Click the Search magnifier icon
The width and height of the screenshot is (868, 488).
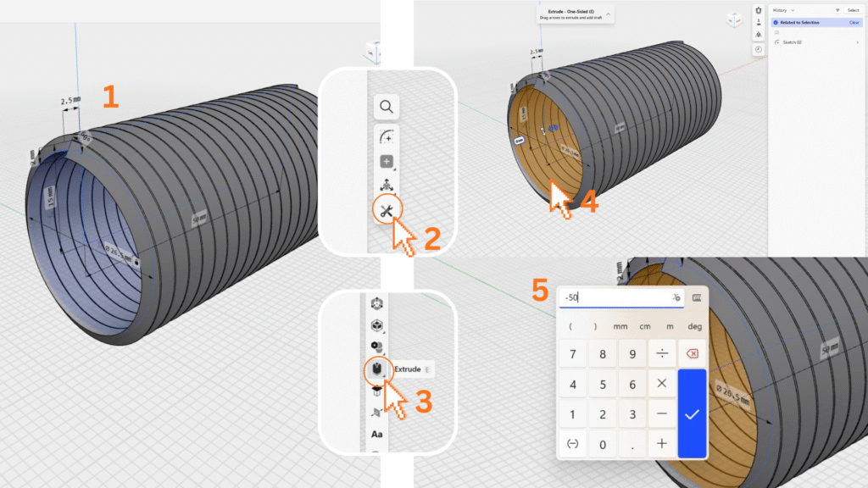(387, 107)
